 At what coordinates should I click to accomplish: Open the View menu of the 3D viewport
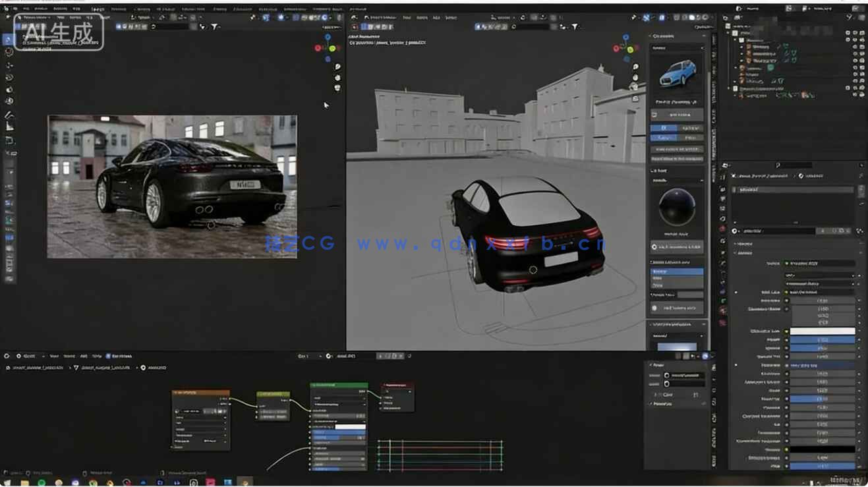point(407,18)
